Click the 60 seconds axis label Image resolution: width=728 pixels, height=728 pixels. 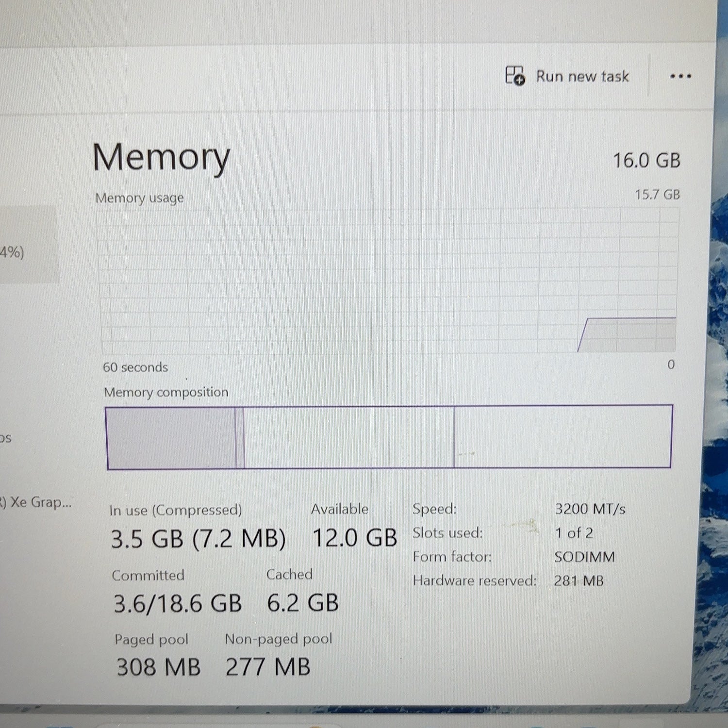pos(135,367)
